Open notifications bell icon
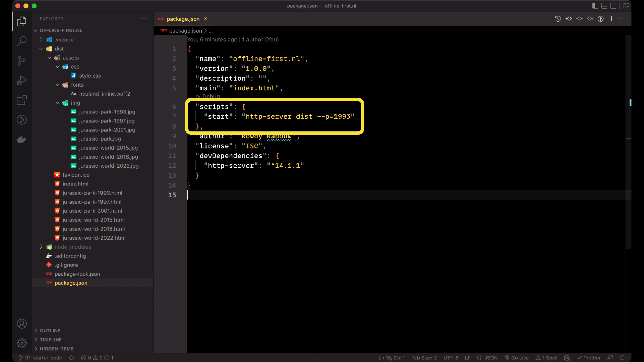 (x=622, y=357)
